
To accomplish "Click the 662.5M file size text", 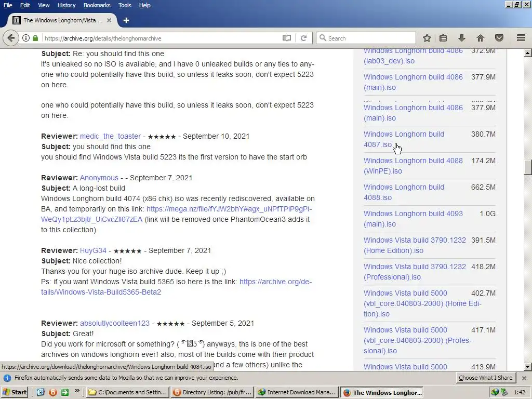I will coord(483,187).
